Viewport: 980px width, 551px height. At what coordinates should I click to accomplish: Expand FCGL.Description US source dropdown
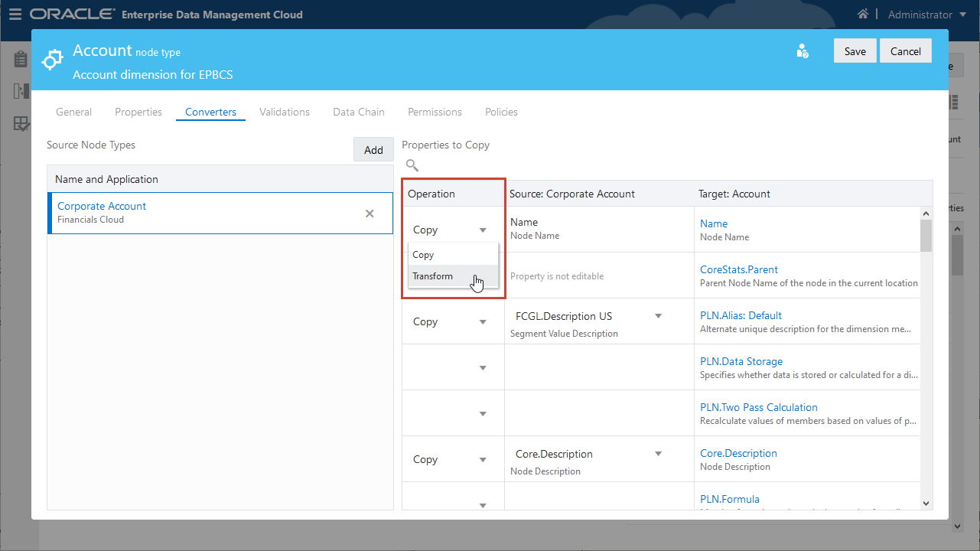coord(658,316)
